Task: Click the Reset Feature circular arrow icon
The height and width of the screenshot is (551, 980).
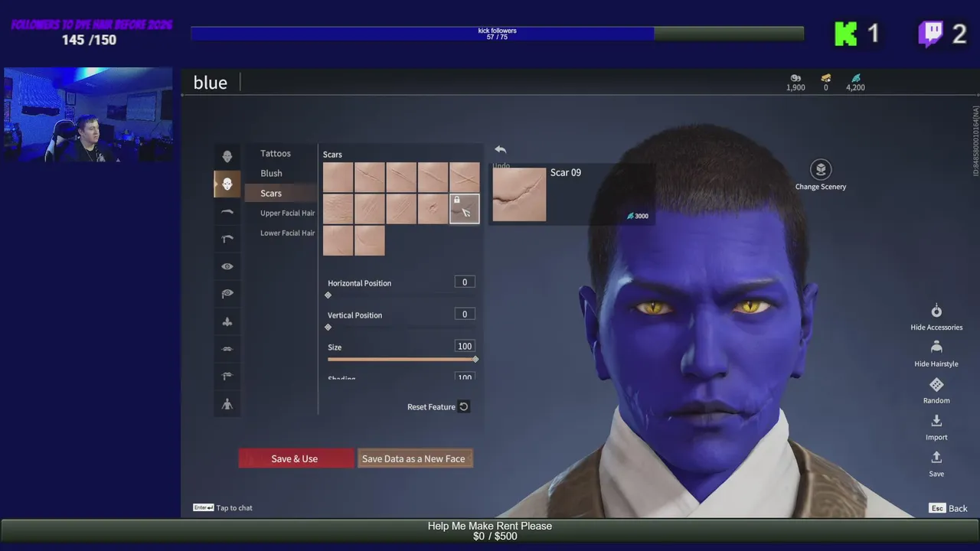Action: 464,407
